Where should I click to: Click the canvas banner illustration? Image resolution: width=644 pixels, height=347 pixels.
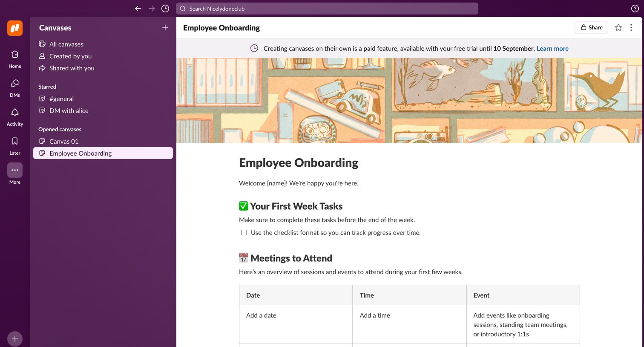pos(409,101)
